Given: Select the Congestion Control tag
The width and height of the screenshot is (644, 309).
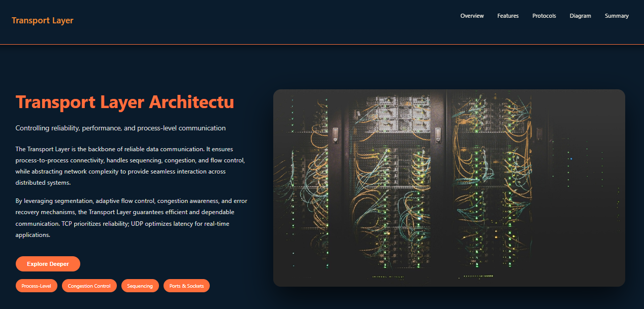Looking at the screenshot, I should tap(89, 286).
